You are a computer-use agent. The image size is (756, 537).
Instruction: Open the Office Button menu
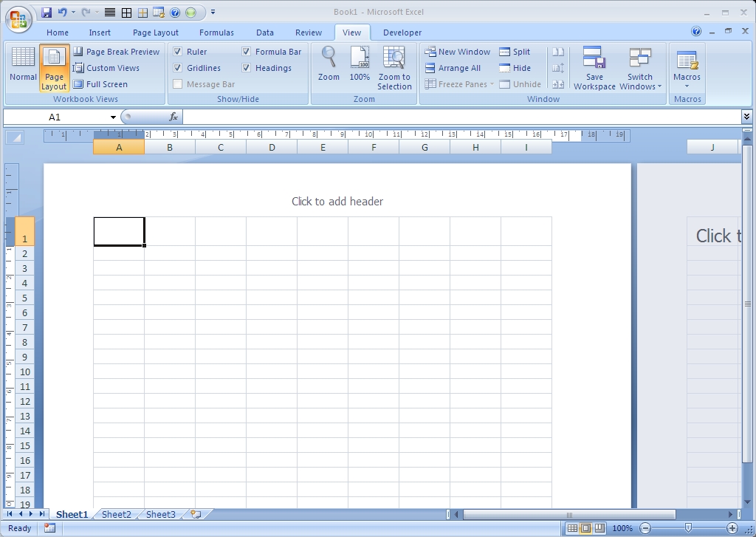pyautogui.click(x=18, y=19)
